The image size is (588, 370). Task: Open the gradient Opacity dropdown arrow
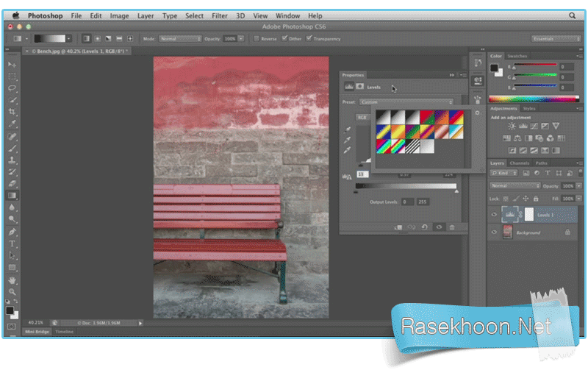241,39
